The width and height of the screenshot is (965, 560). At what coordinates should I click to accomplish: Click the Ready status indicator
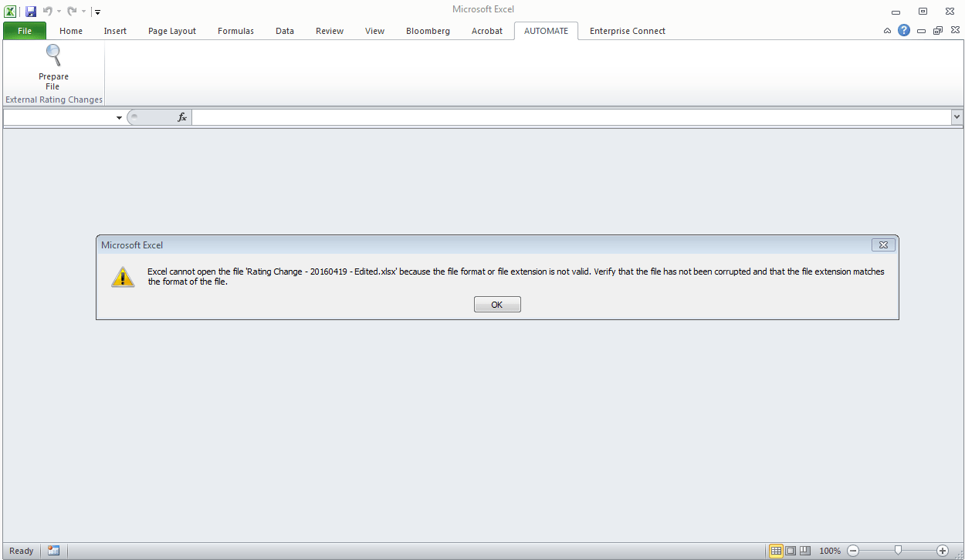22,551
